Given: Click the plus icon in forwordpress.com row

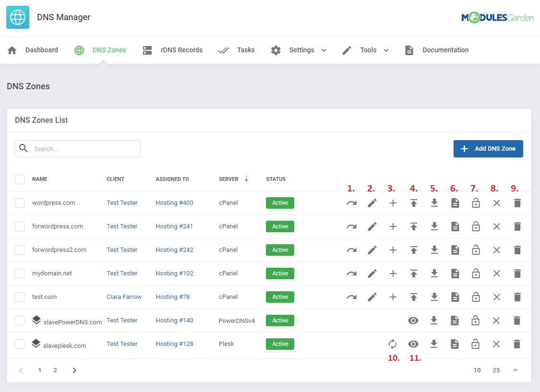Looking at the screenshot, I should (x=393, y=226).
